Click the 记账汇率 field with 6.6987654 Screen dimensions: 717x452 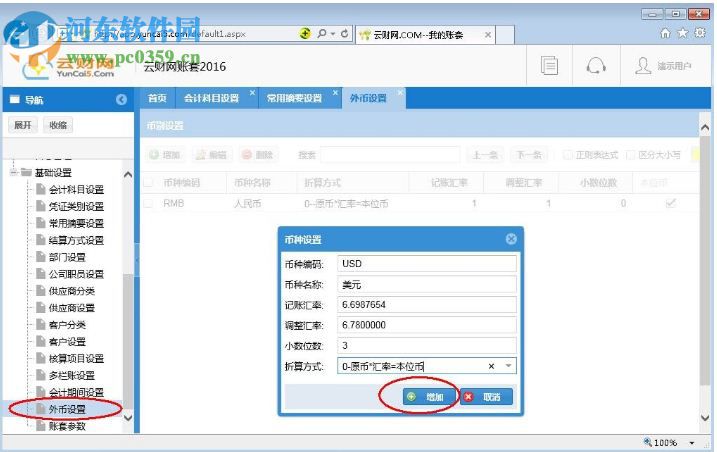427,305
